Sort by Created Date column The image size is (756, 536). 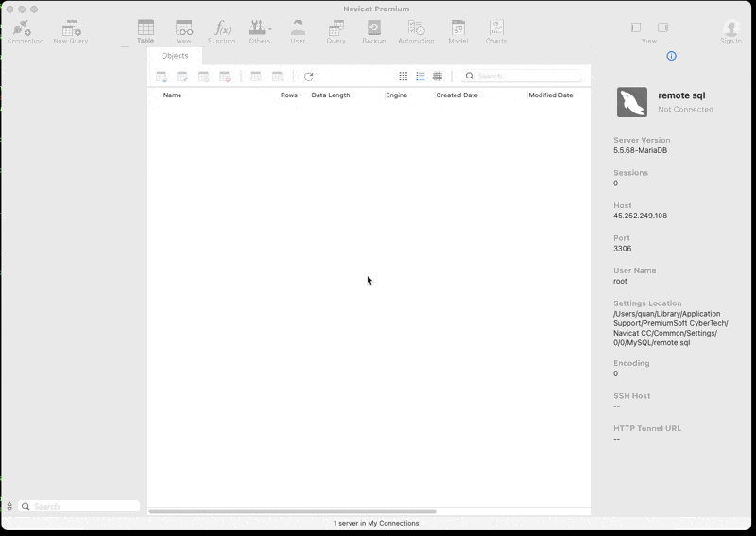tap(456, 95)
